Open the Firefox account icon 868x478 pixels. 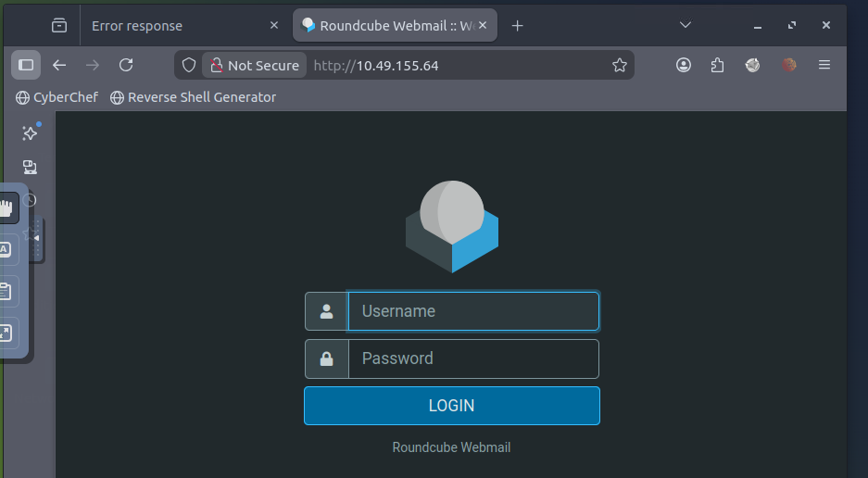pos(684,66)
